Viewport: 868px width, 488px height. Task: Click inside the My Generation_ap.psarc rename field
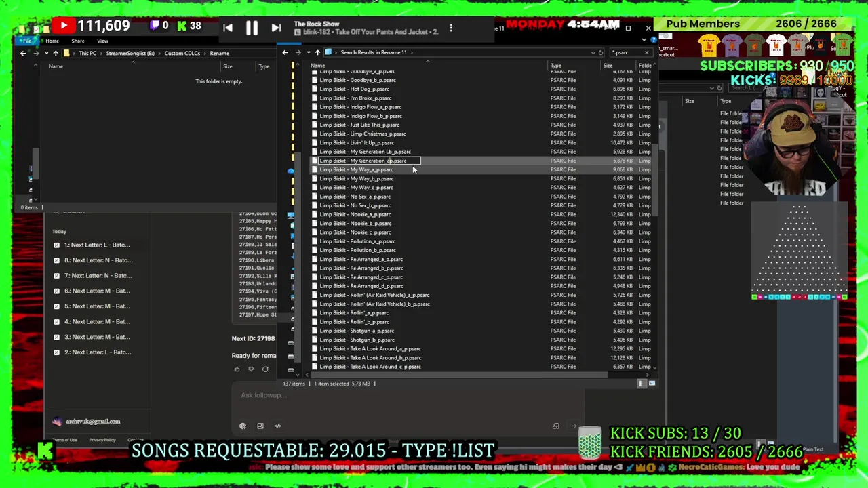coord(370,161)
